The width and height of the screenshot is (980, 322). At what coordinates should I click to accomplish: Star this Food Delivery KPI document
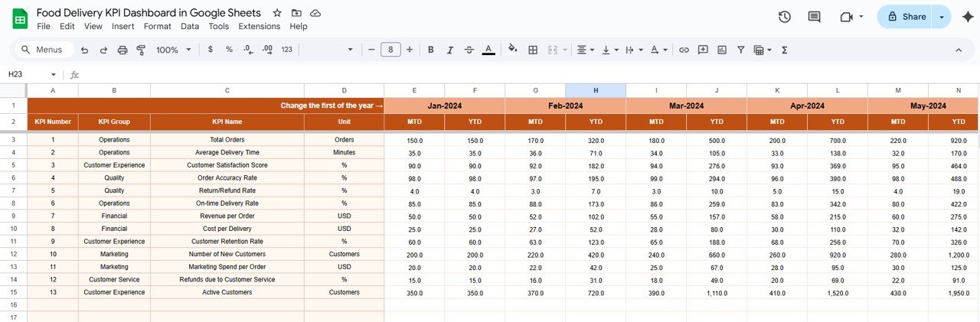pyautogui.click(x=277, y=13)
